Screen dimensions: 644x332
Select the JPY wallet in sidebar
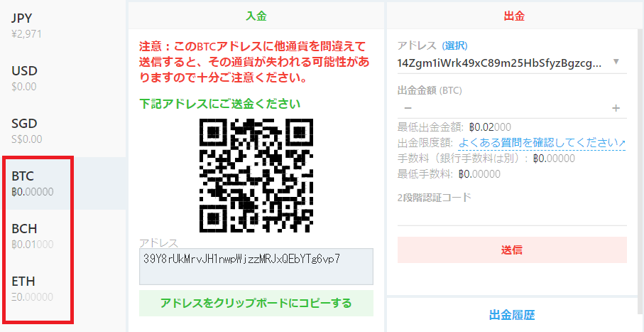coord(63,26)
